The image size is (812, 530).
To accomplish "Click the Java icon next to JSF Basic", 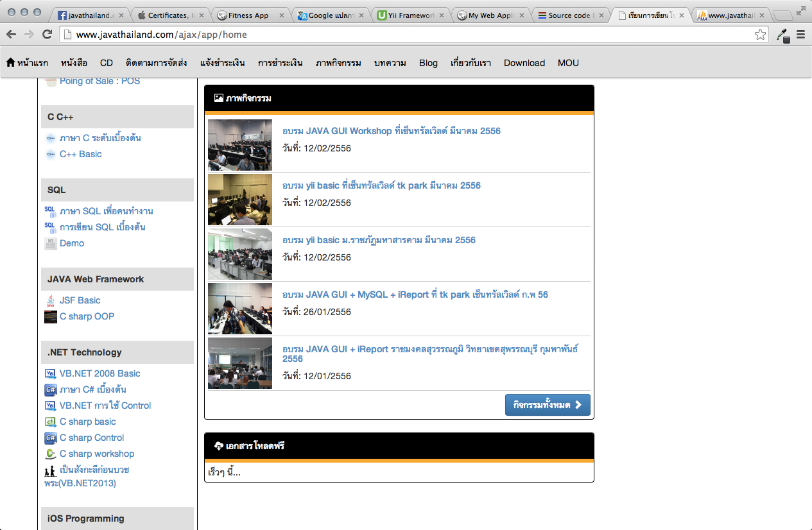I will 51,301.
